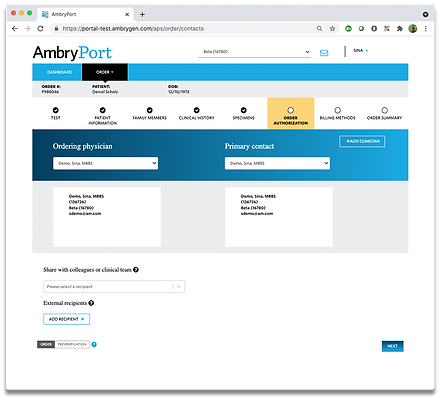Switch toggle to Preverification
Screen dimensions: 440x397
[x=72, y=344]
